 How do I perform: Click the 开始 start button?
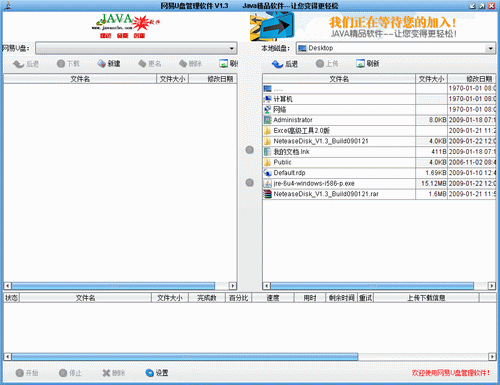27,373
